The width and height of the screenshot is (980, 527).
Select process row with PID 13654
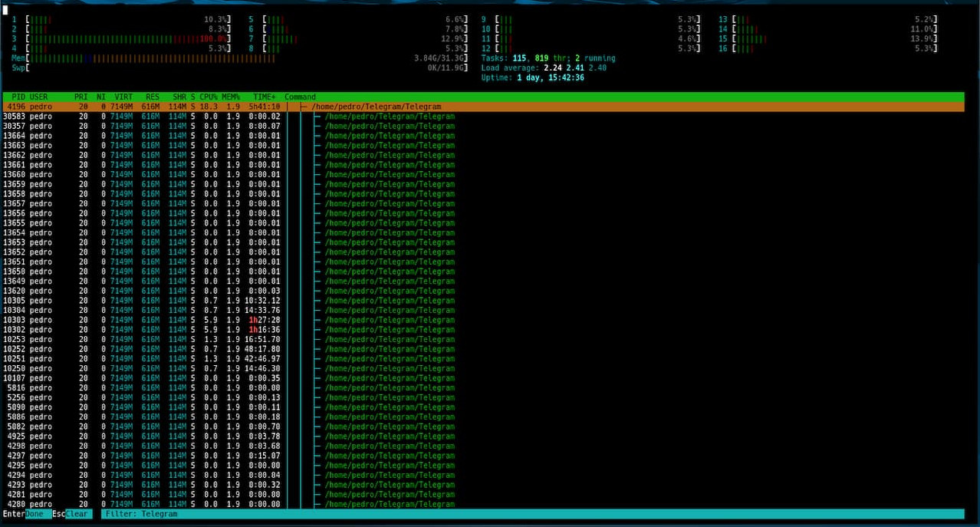(483, 232)
